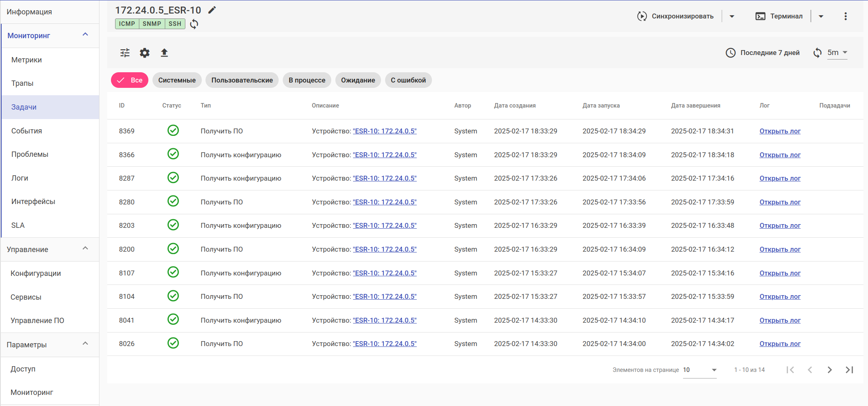
Task: Open the log for task 8369
Action: [x=780, y=131]
